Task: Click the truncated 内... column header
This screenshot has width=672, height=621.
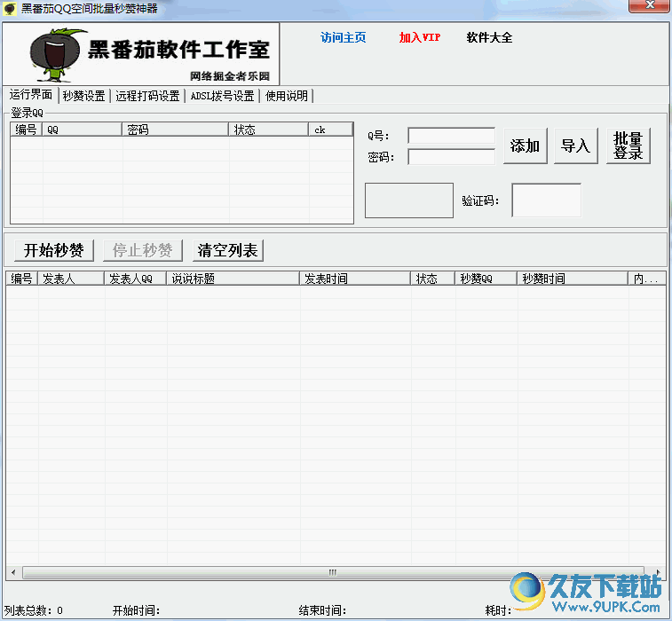Action: 647,279
